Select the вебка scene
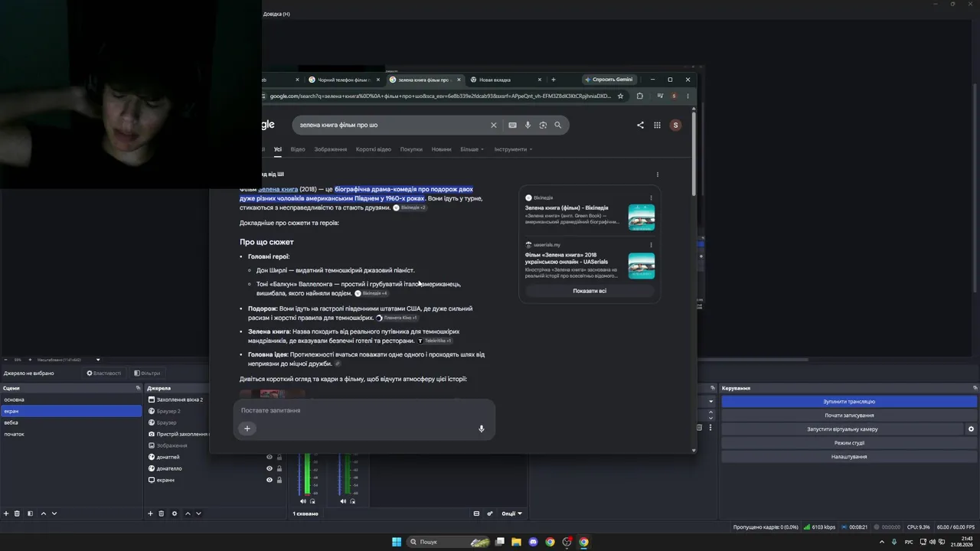Viewport: 980px width, 551px height. (x=71, y=422)
